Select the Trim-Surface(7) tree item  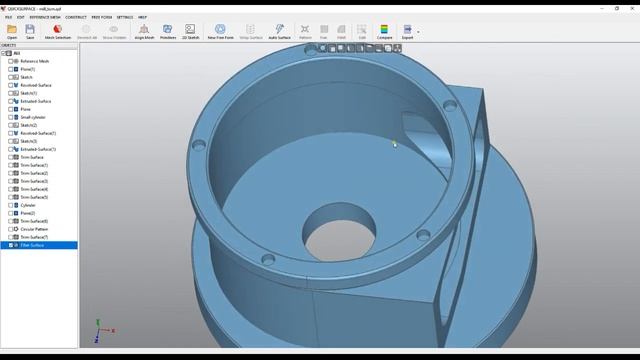pyautogui.click(x=34, y=237)
